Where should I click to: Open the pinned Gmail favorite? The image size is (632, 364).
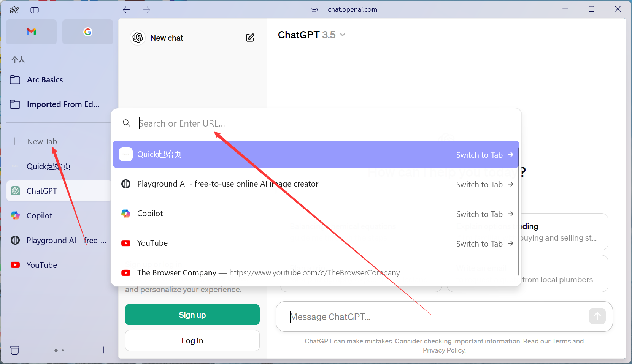(31, 32)
